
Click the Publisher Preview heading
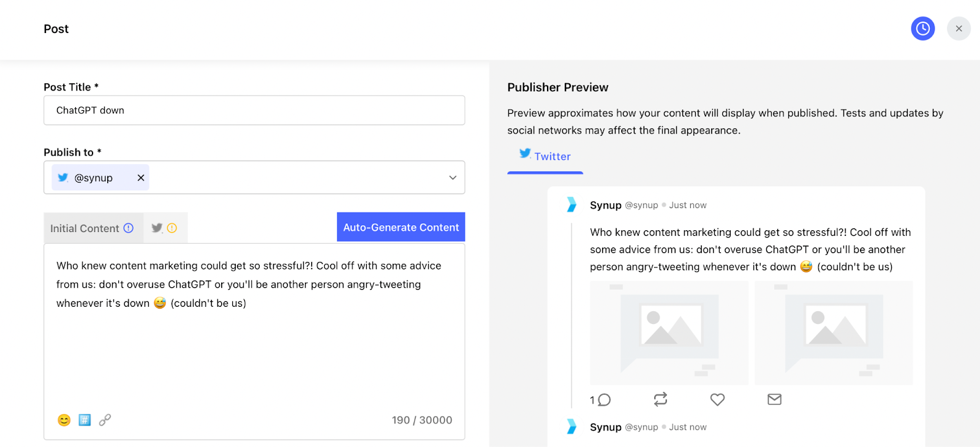point(558,88)
